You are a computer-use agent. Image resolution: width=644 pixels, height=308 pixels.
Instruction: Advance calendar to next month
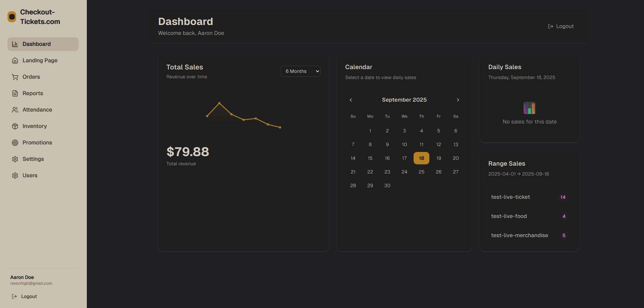coord(458,100)
